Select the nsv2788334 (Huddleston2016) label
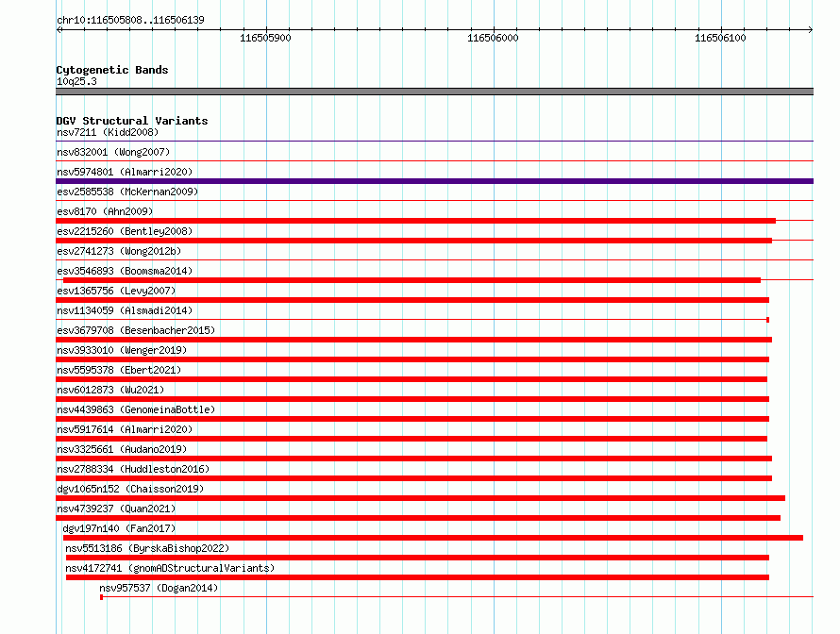840x634 pixels. pos(133,469)
